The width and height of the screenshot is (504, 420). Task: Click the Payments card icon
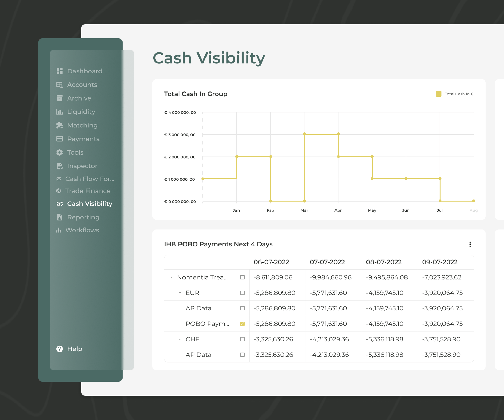[x=59, y=139]
